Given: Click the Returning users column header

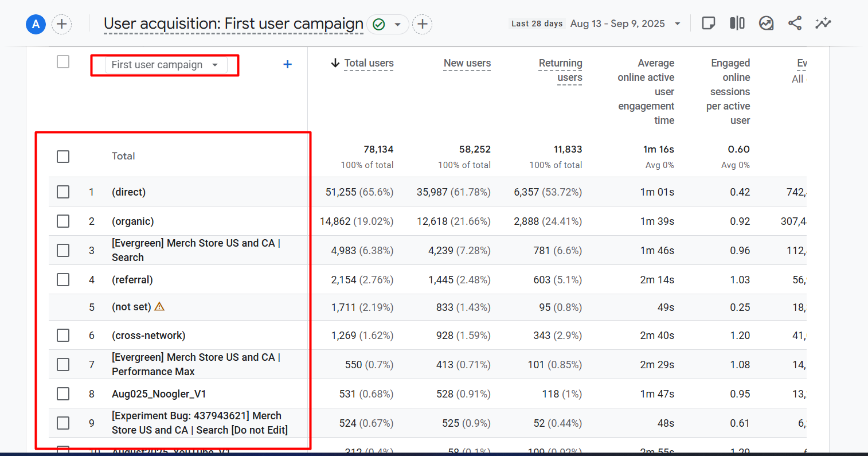Looking at the screenshot, I should [x=560, y=70].
